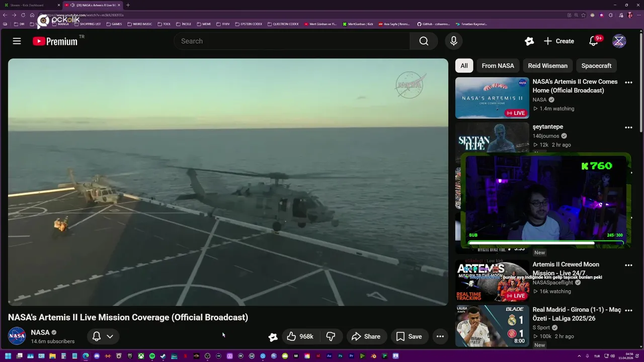
Task: Select the Spacecraft filter chip
Action: (x=596, y=66)
